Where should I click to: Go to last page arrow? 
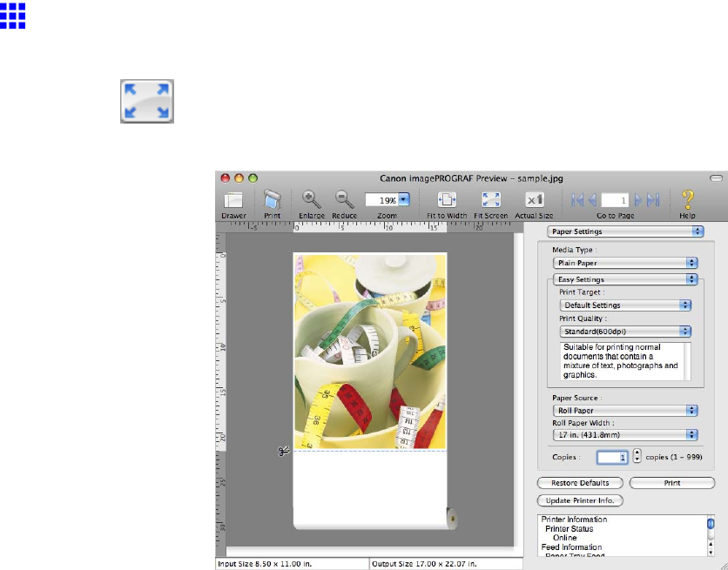pos(653,200)
